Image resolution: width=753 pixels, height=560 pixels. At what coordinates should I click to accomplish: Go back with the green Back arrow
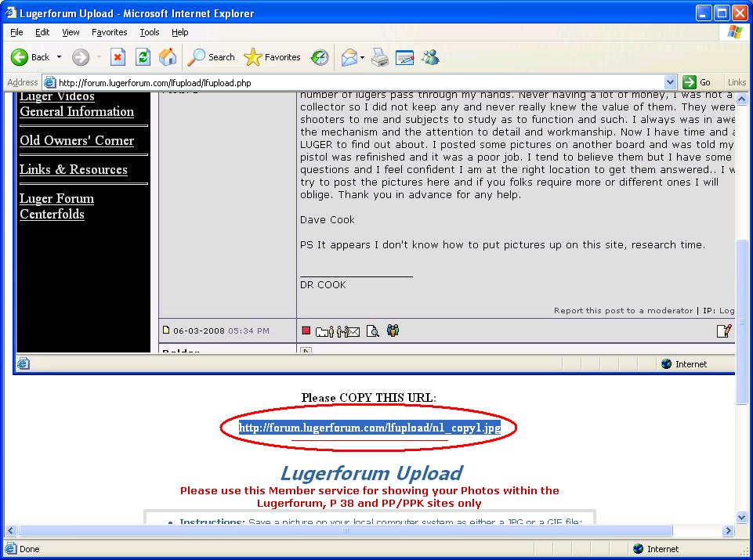tap(31, 57)
